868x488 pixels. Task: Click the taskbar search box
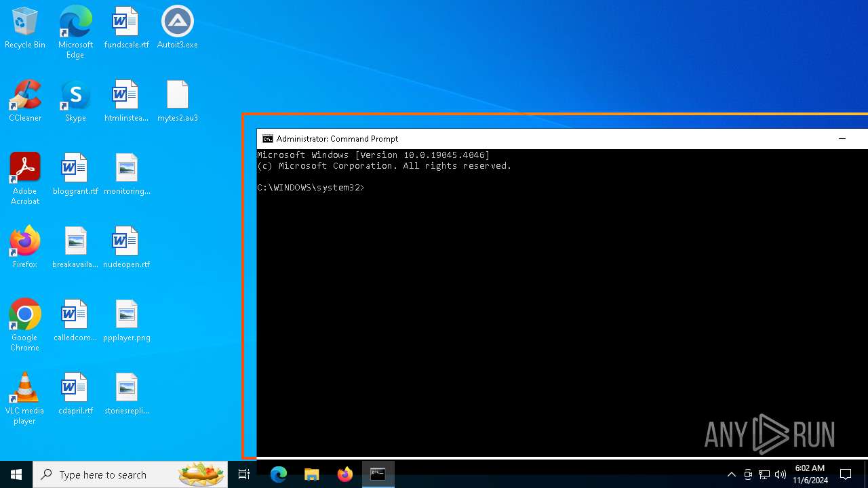(130, 474)
